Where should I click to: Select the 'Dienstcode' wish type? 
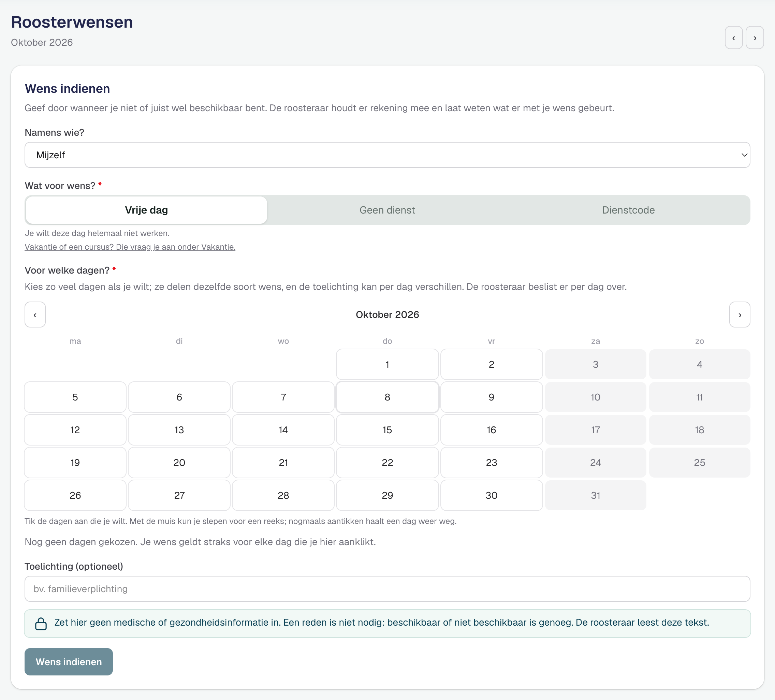point(628,210)
